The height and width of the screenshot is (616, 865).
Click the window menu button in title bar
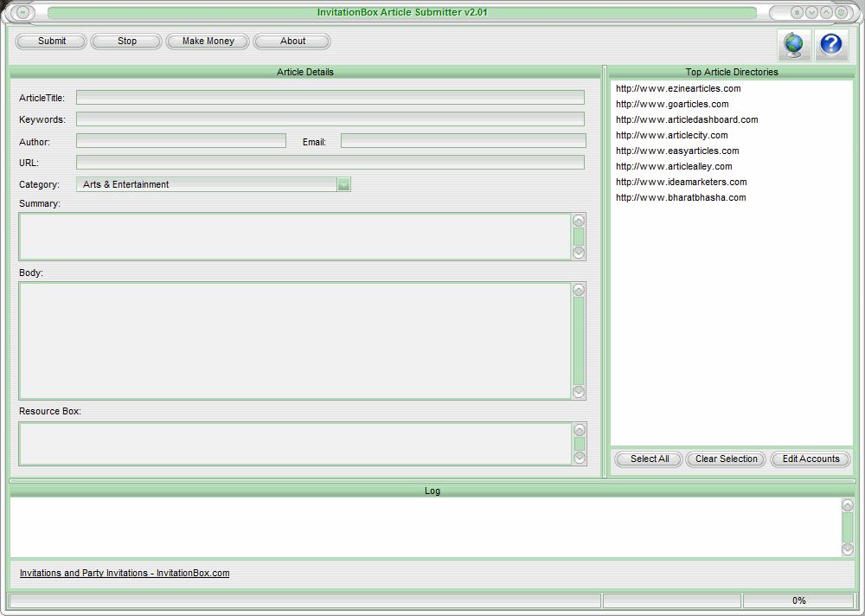pyautogui.click(x=22, y=12)
